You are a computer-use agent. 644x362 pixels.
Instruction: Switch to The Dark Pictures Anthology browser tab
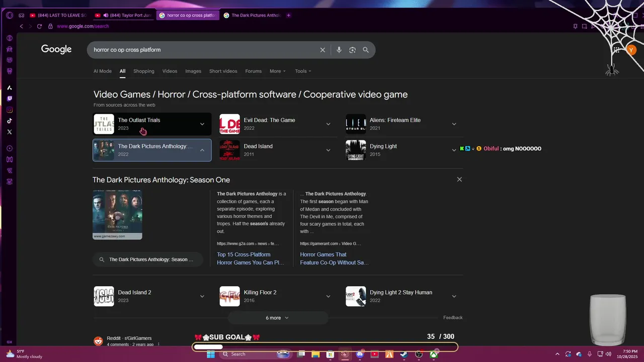[x=252, y=15]
